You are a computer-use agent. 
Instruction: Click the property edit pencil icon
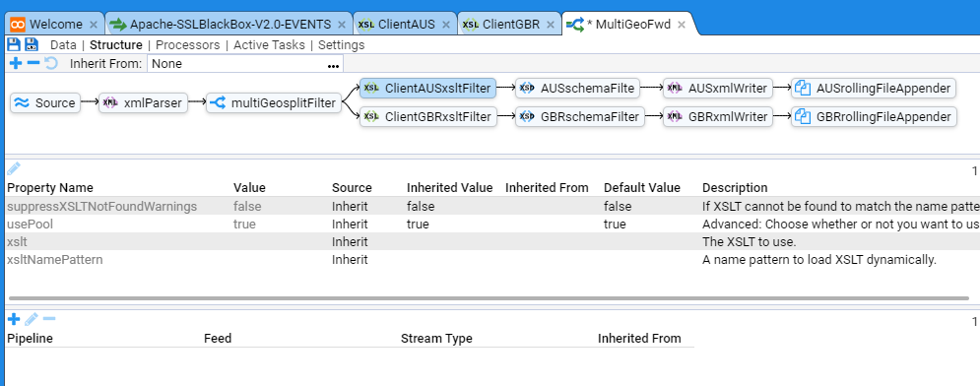click(14, 168)
